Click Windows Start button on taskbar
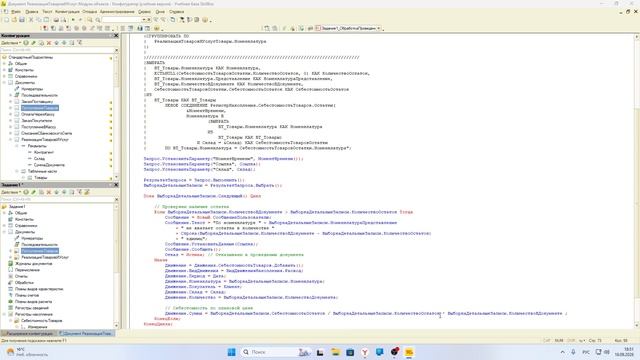The width and height of the screenshot is (640, 360). click(x=231, y=352)
